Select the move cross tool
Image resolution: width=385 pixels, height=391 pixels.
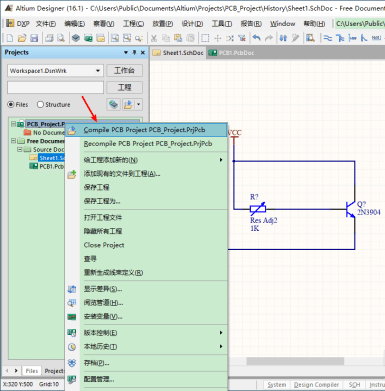[217, 38]
